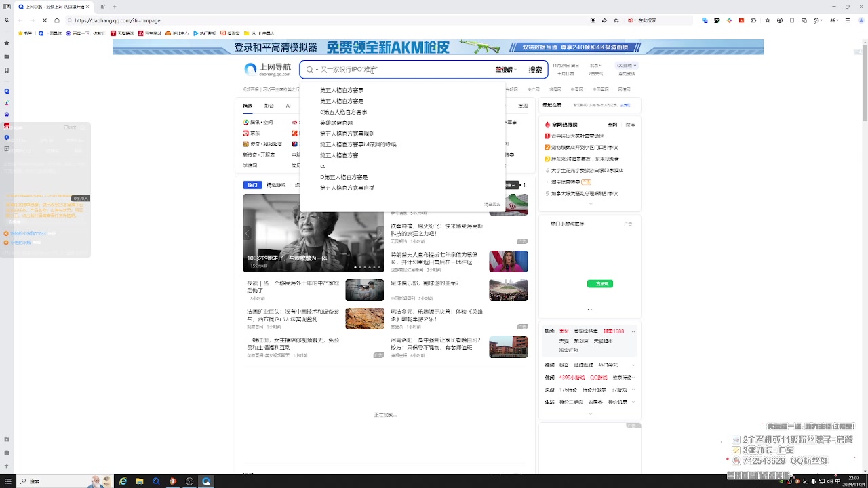The width and height of the screenshot is (868, 488).
Task: Open 100岁 headline carousel image
Action: [314, 233]
